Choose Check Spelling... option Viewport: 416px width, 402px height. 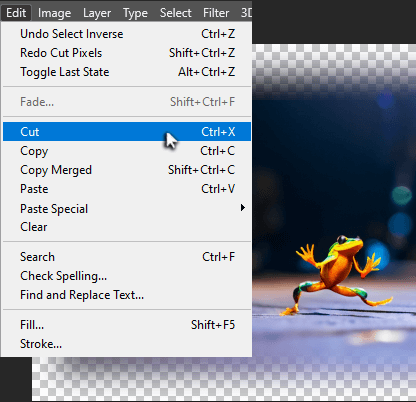(127, 276)
